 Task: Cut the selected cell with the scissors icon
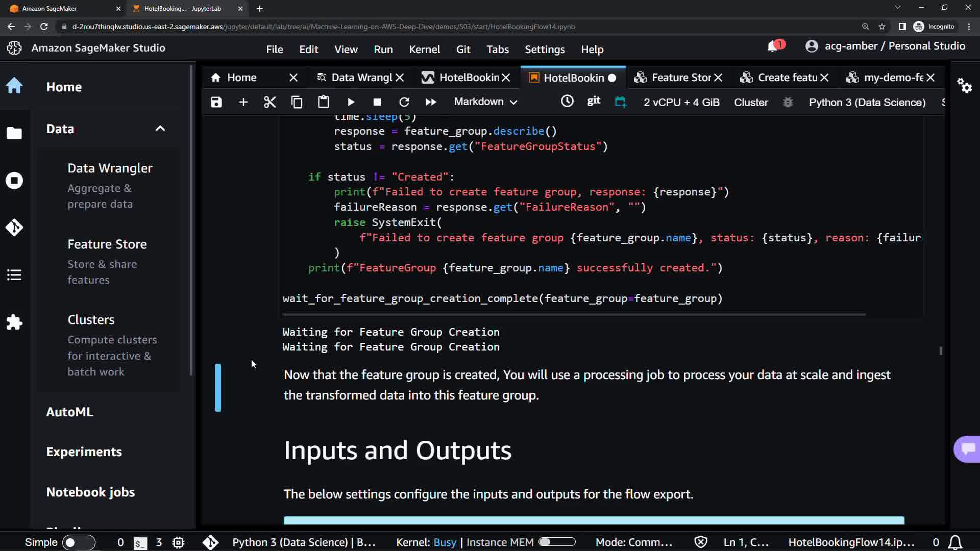[x=269, y=102]
